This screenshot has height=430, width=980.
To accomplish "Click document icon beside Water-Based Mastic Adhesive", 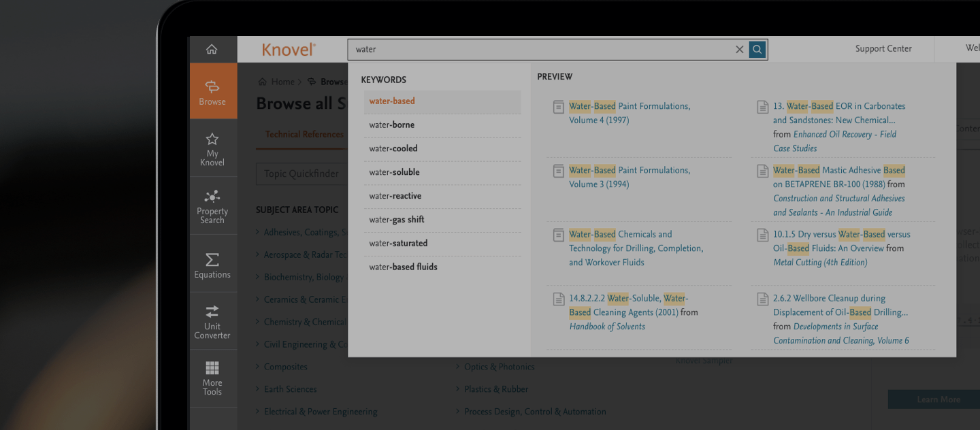I will [763, 171].
